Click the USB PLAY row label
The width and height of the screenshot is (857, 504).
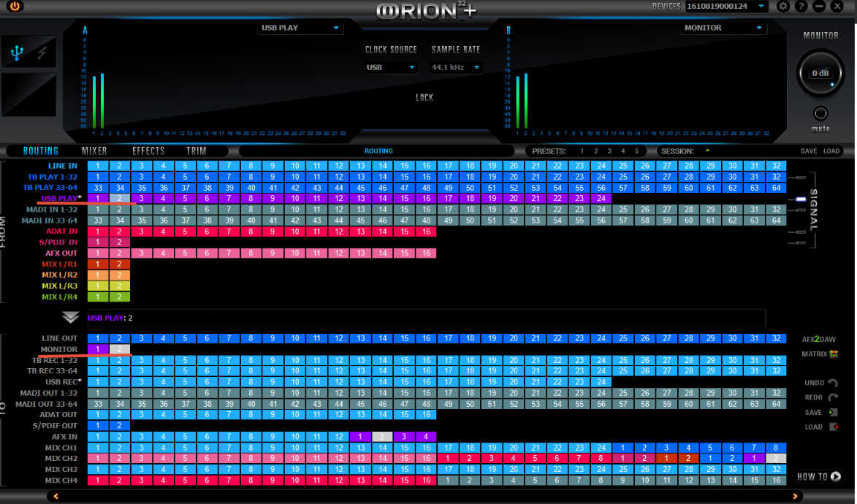[x=61, y=199]
